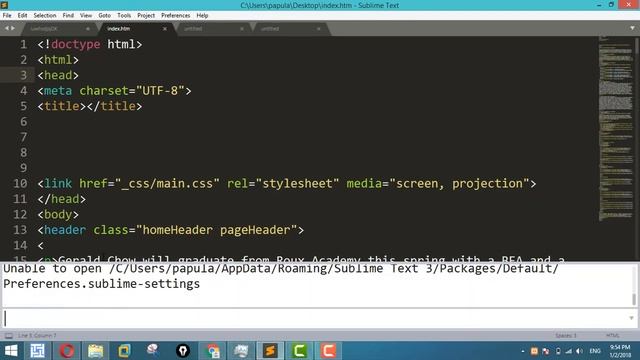Open the Windows Start button
Screen dimensions: 640x360
[11, 351]
